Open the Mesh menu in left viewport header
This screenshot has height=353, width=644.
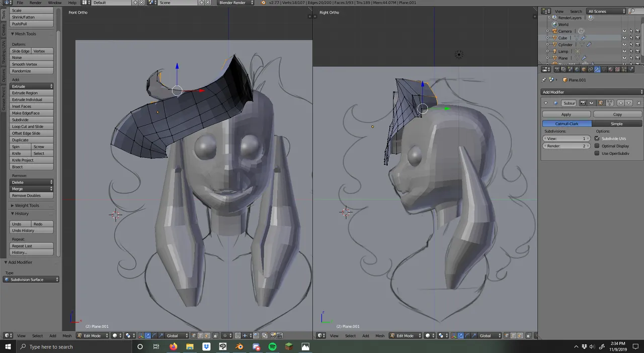67,335
